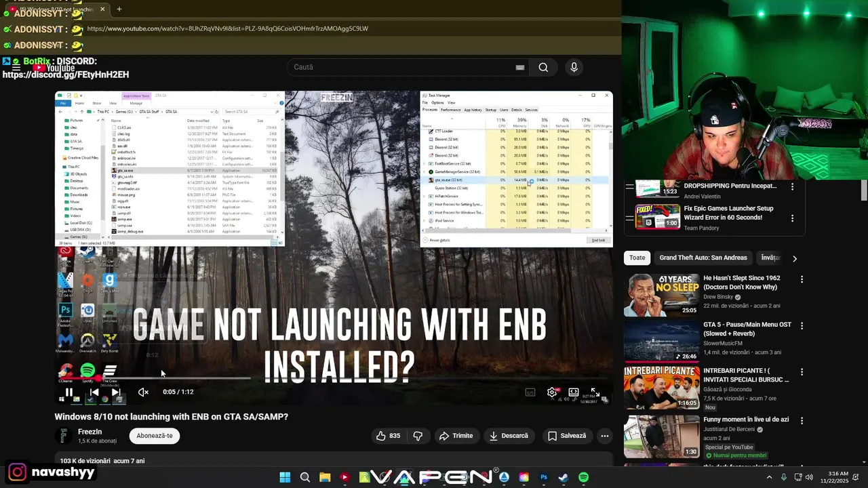Open options for GTA 5 Pause Menu OST

pos(802,326)
